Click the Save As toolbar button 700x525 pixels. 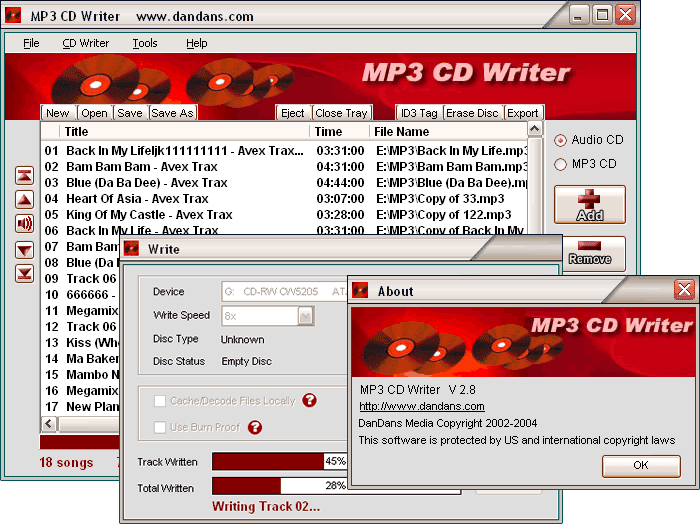click(173, 113)
